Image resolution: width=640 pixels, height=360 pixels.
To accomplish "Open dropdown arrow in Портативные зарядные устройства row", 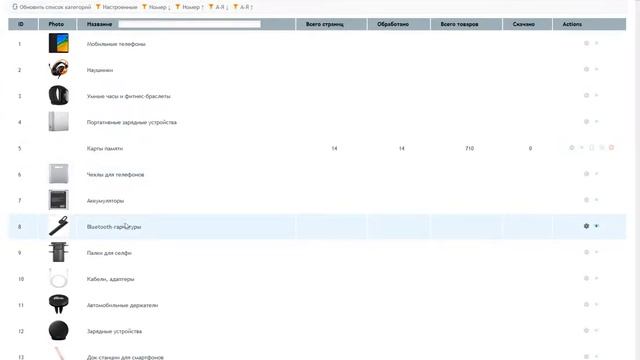I will click(597, 122).
